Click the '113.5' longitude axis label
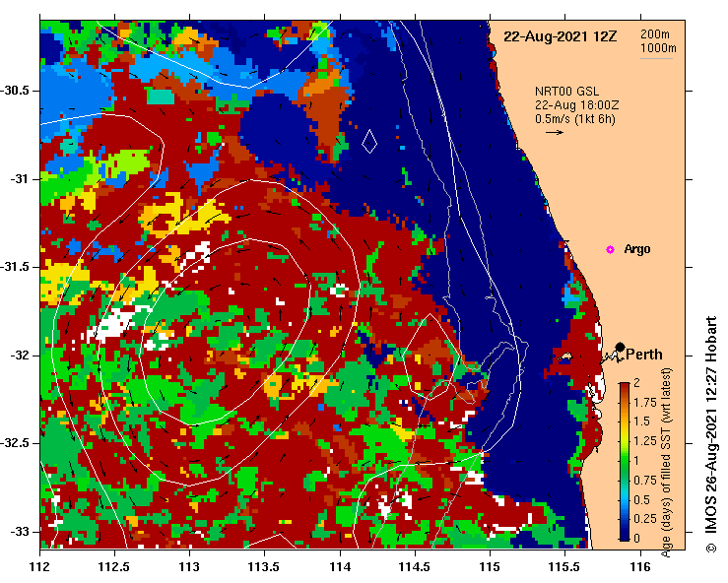This screenshot has height=583, width=728. [x=265, y=567]
